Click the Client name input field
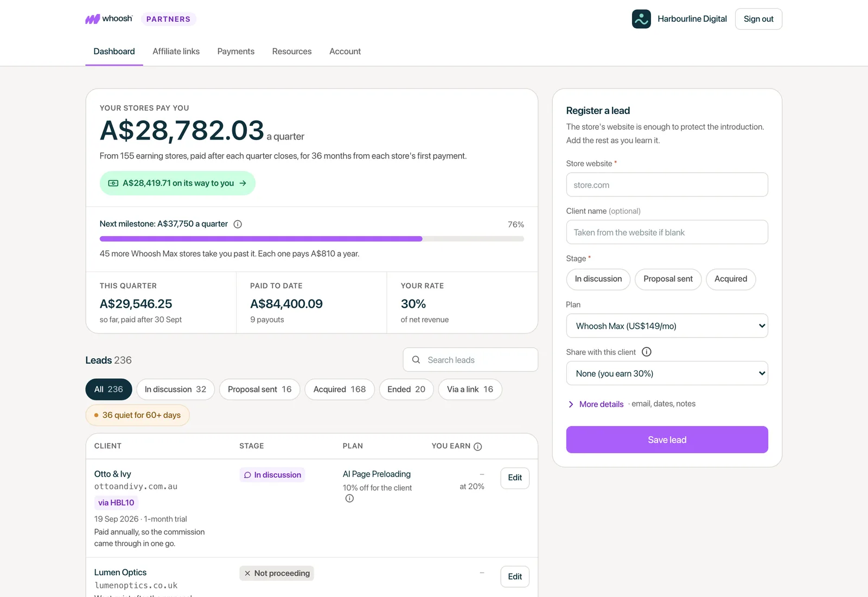This screenshot has height=597, width=868. coord(667,232)
